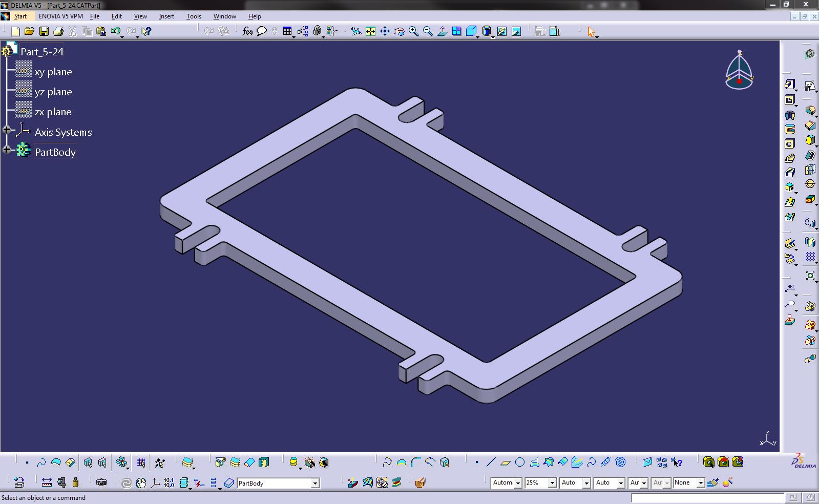Click the Shading view mode cylinder icon

click(x=487, y=31)
